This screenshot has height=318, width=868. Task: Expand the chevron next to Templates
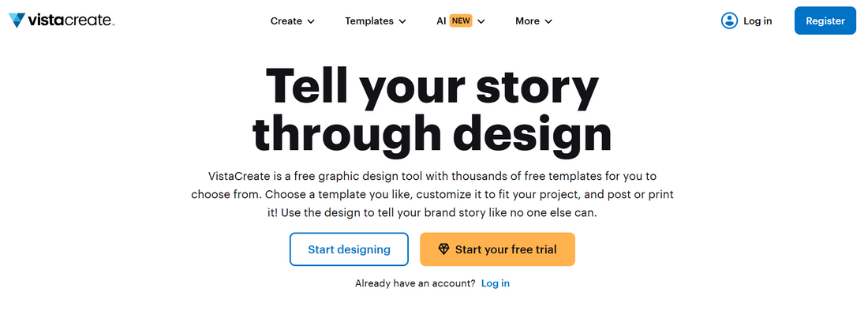(x=402, y=21)
